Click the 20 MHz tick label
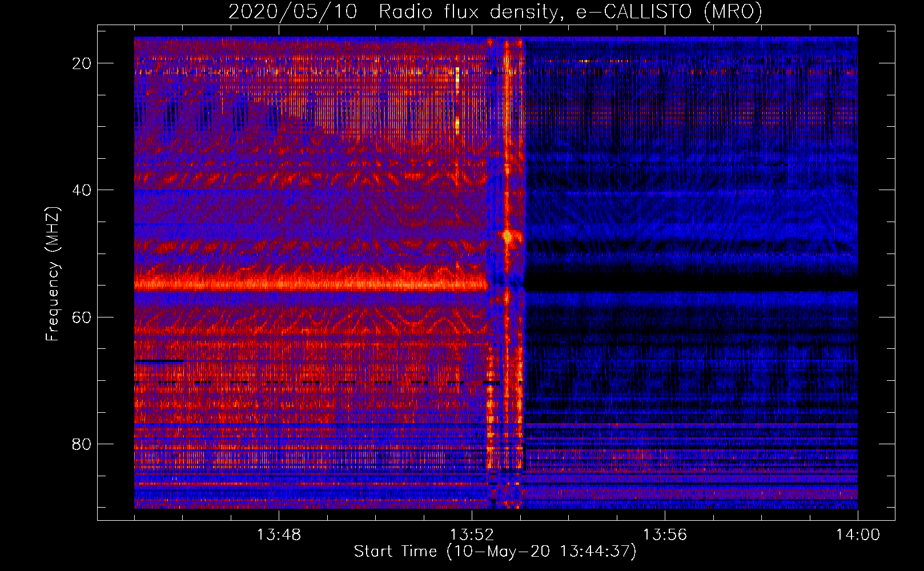The image size is (924, 571). point(82,63)
